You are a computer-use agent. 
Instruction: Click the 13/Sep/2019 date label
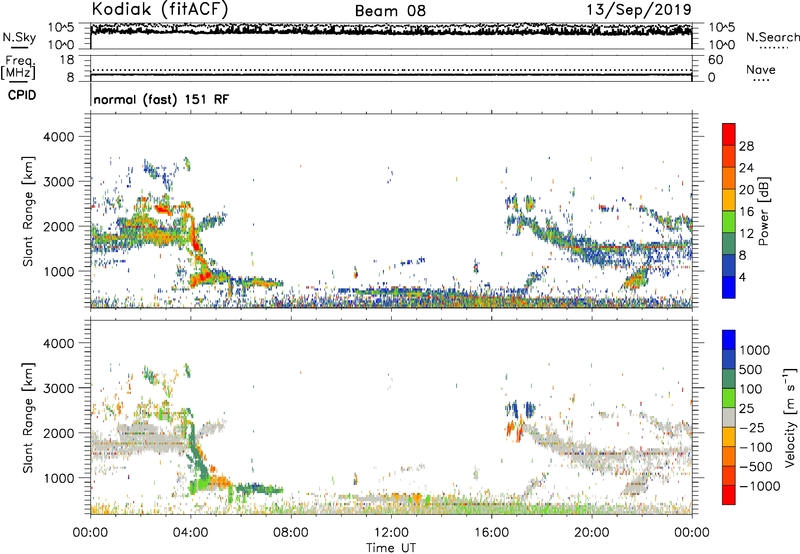click(640, 9)
